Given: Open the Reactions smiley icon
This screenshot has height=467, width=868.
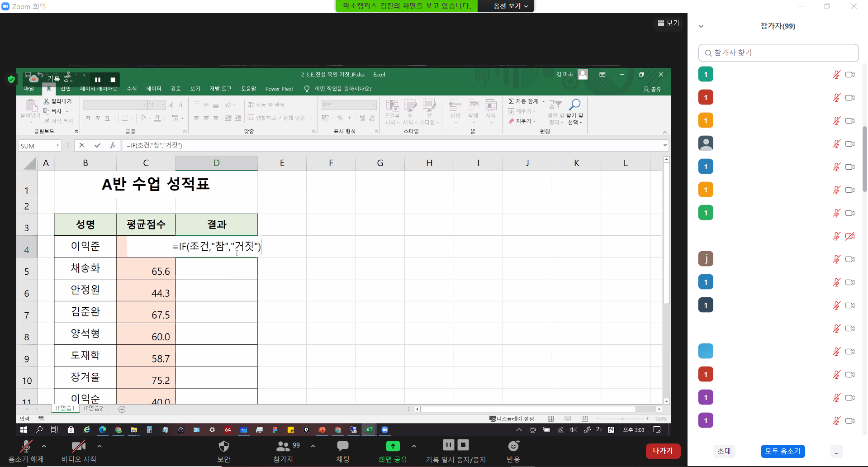Looking at the screenshot, I should click(x=513, y=447).
